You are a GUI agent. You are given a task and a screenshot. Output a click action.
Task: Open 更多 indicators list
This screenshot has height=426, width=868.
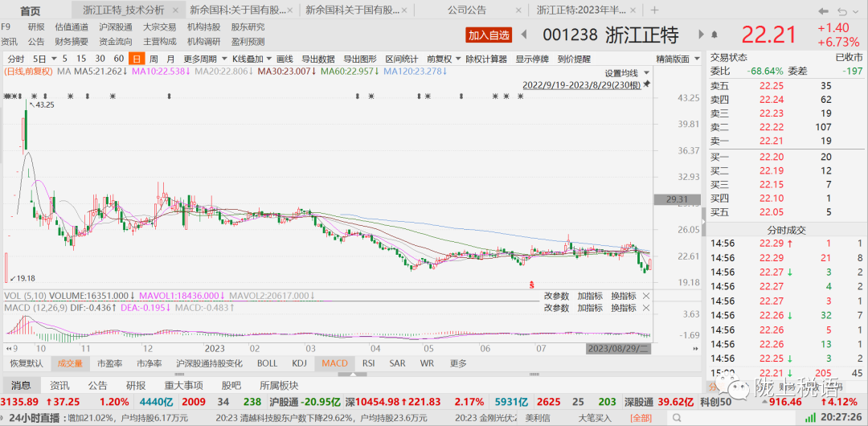point(458,363)
